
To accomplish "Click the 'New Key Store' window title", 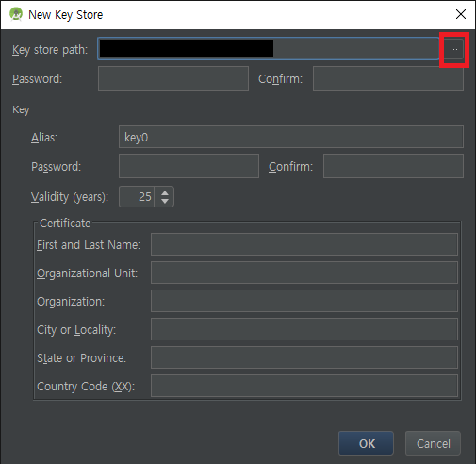I will coord(66,15).
